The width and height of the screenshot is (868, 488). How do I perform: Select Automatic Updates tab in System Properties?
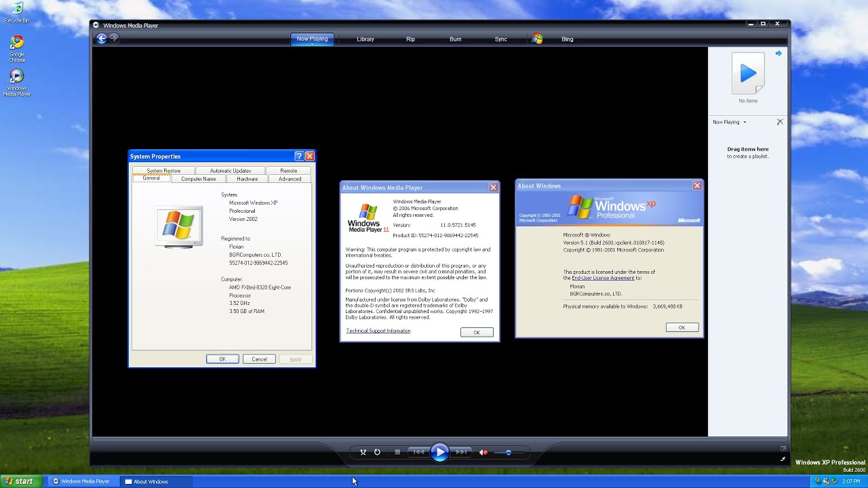(x=231, y=171)
